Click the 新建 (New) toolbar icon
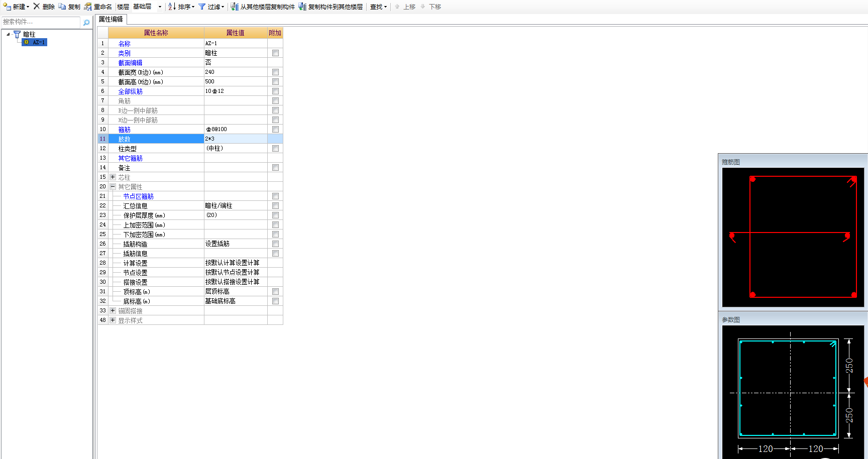868x459 pixels. (7, 7)
